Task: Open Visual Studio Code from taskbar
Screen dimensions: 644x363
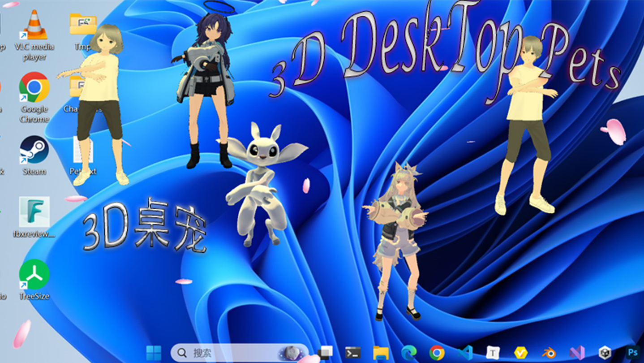Action: pos(465,353)
